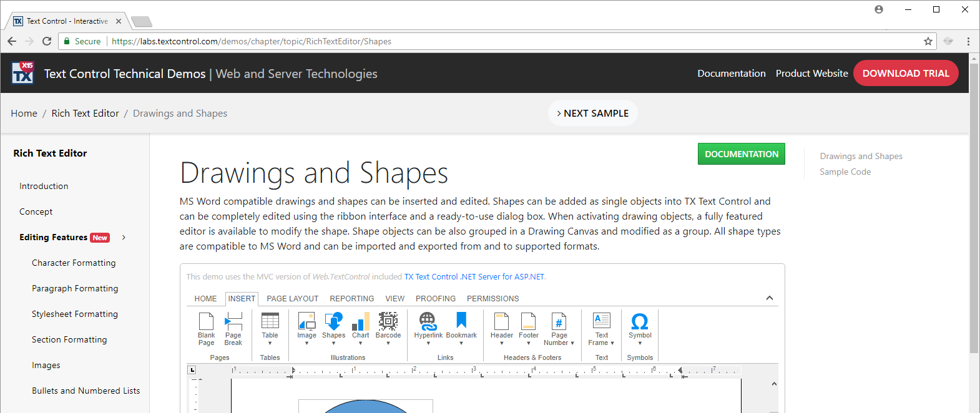
Task: Click the DOWNLOAD TRIAL button
Action: click(906, 73)
